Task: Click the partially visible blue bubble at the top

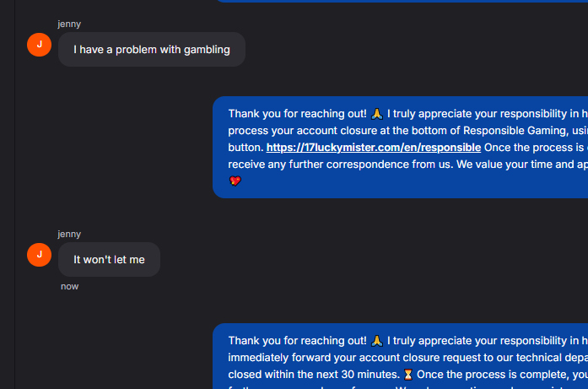Action: coord(401,1)
